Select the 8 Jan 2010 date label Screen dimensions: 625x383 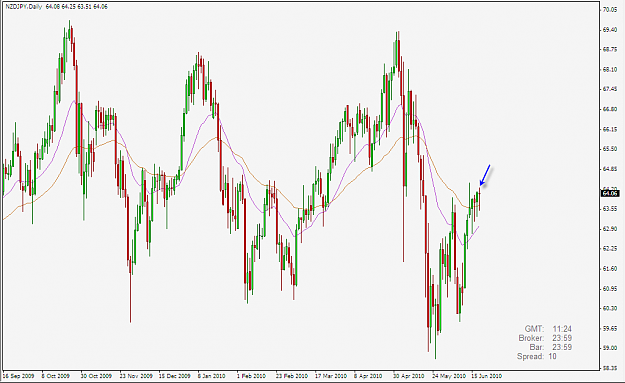point(211,376)
